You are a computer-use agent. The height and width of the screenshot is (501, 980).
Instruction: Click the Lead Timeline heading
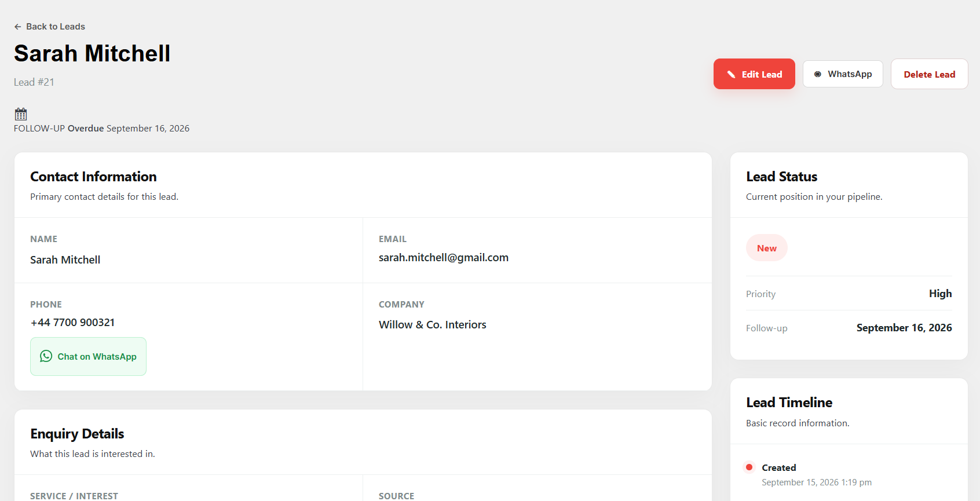click(x=789, y=403)
